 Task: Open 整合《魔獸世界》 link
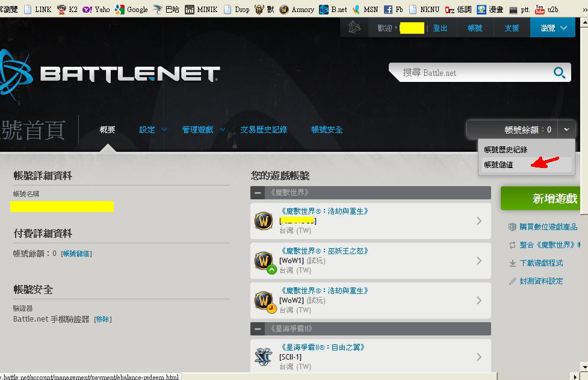pos(549,245)
